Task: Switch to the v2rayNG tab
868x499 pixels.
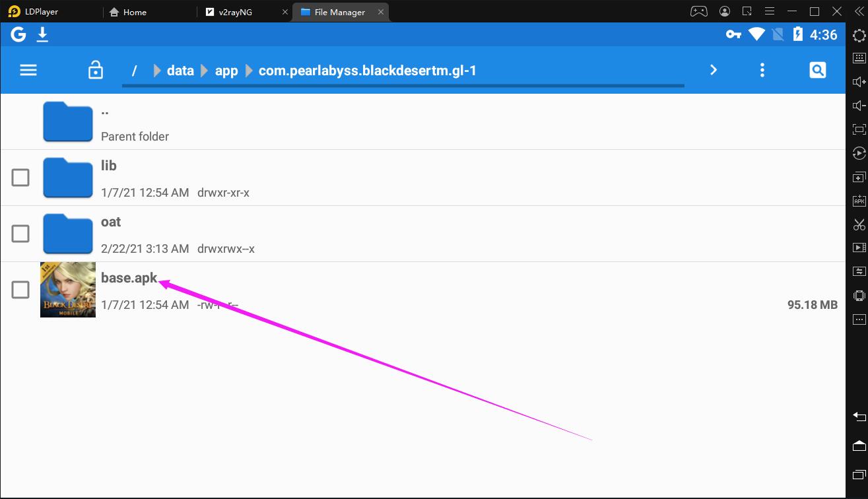Action: (228, 12)
